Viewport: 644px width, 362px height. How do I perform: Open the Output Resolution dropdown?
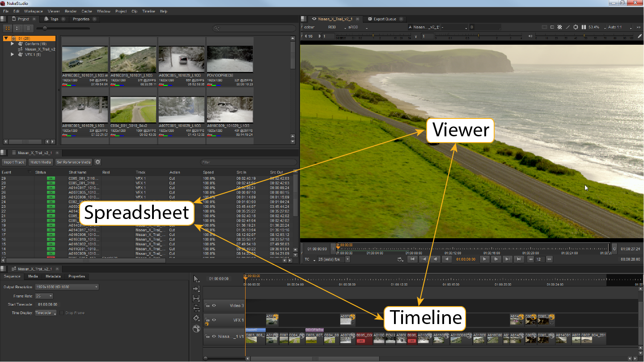coord(67,287)
